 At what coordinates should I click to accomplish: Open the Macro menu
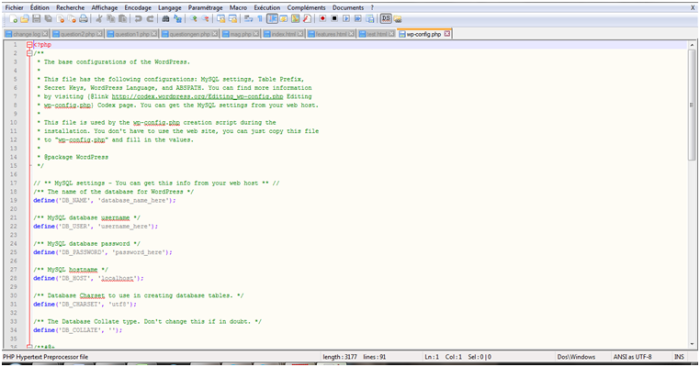(x=238, y=8)
